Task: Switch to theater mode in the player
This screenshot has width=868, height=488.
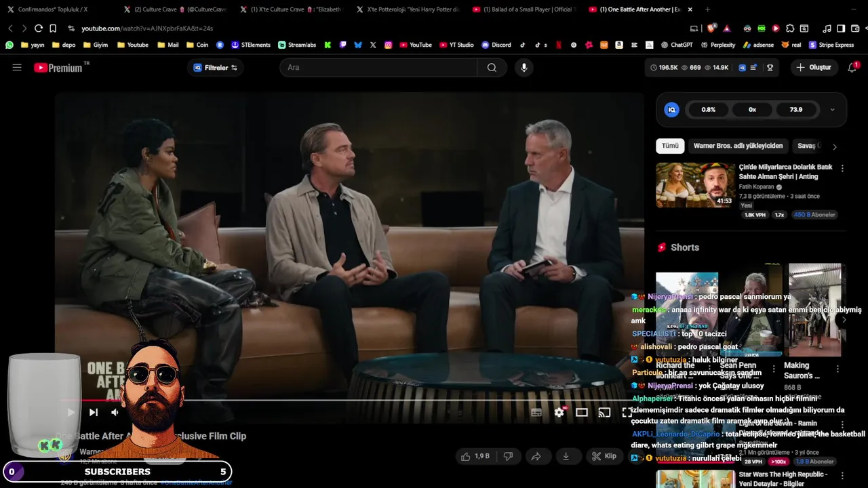Action: pyautogui.click(x=582, y=412)
